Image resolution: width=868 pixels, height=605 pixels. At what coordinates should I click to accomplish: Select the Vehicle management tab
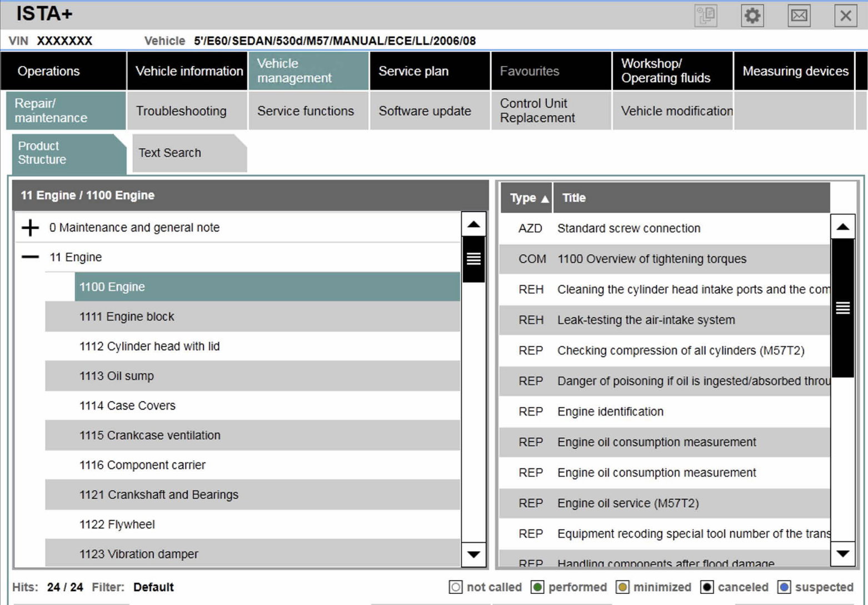[x=308, y=71]
